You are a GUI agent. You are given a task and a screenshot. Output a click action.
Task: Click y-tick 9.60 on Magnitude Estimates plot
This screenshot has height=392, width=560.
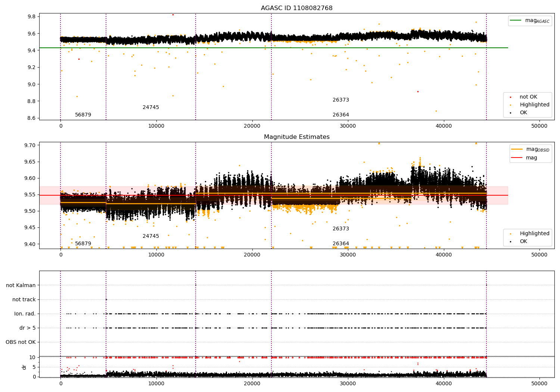click(x=30, y=178)
